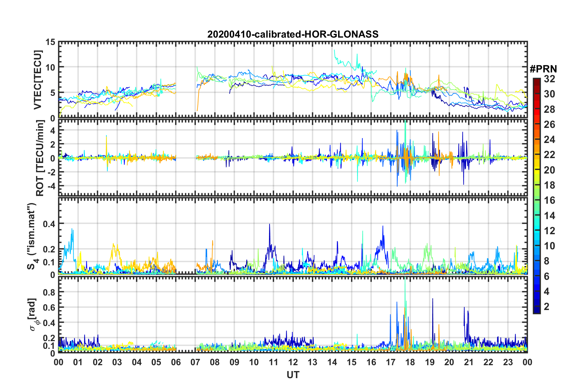Click the 18 tick label on UT axis
Image resolution: width=586 pixels, height=392 pixels.
point(410,362)
